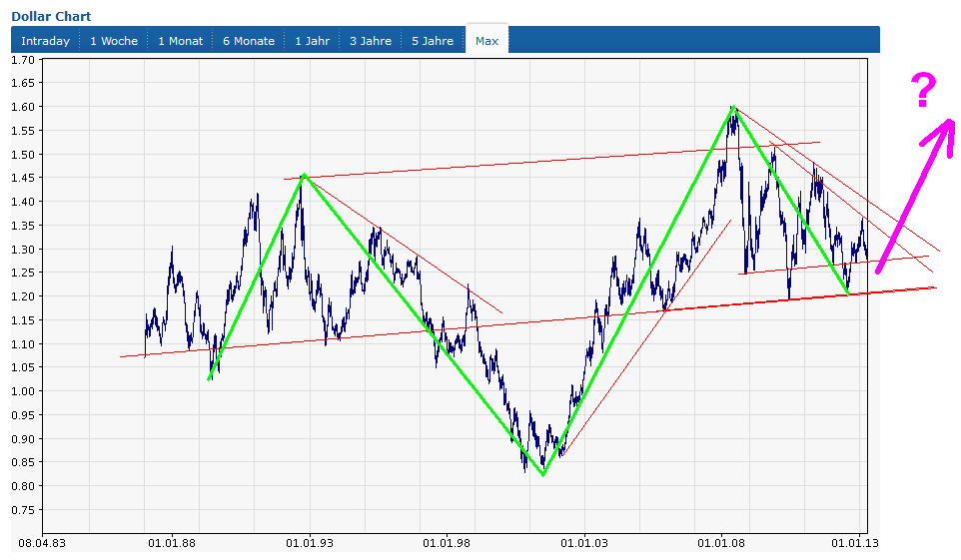This screenshot has height=560, width=961.
Task: Click the green line trough near 0.82
Action: pyautogui.click(x=543, y=474)
